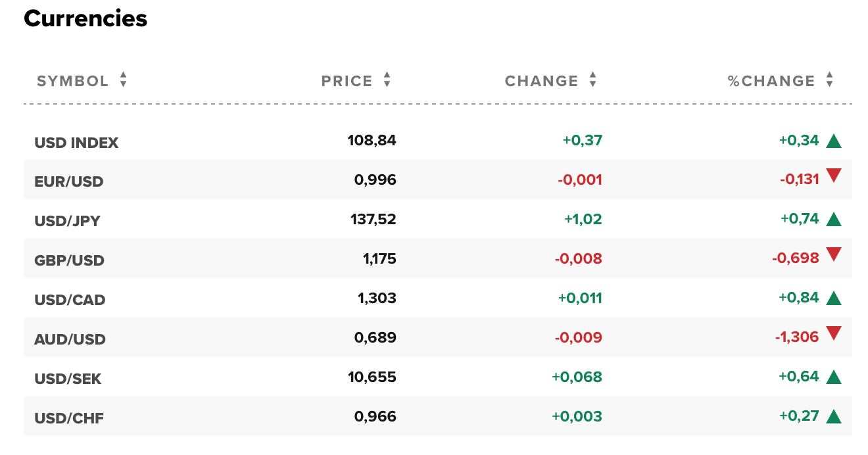The image size is (868, 455).
Task: Click the green up triangle for USD/SEK
Action: pyautogui.click(x=834, y=377)
